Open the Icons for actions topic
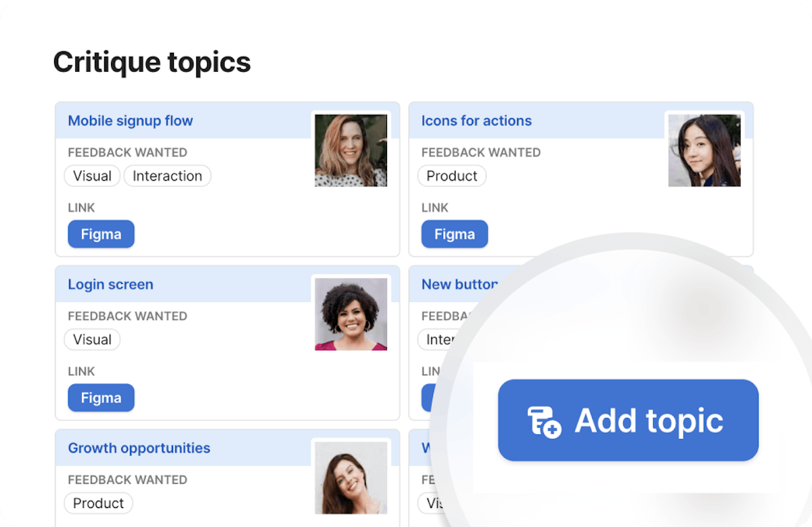The image size is (812, 527). [476, 121]
